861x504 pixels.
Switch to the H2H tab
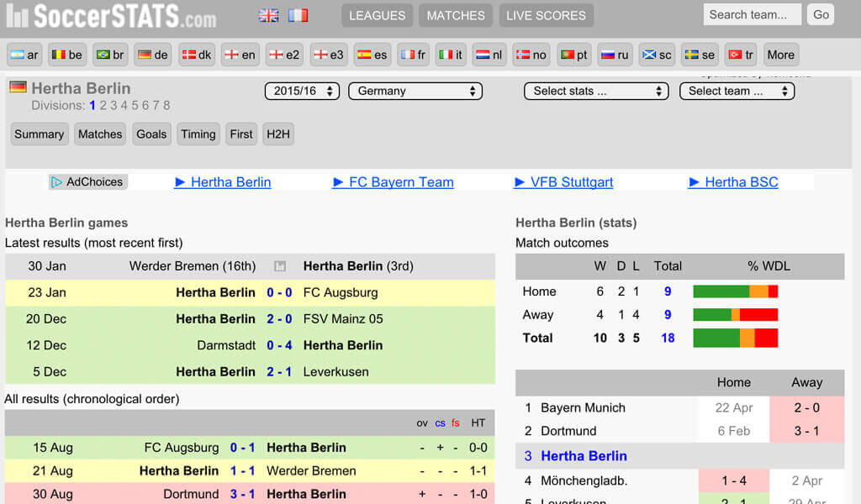[x=278, y=134]
